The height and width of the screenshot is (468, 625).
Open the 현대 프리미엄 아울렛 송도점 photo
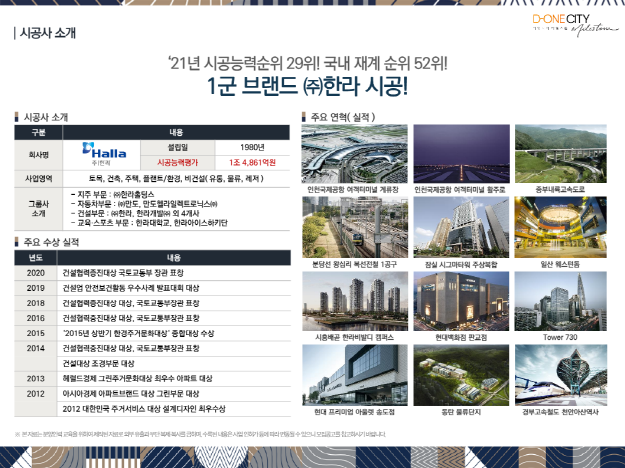345,376
